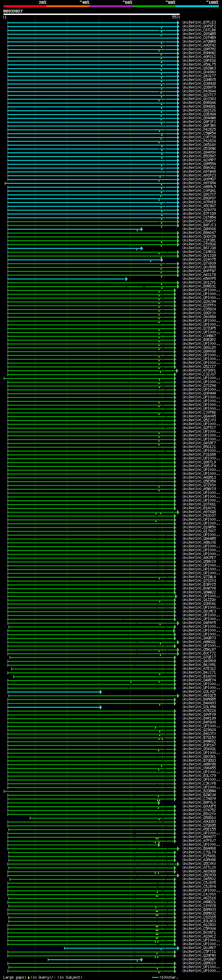Click the short cyan alignment bar for UniRef100_Q8H0G6
The image size is (222, 980).
[75, 229]
